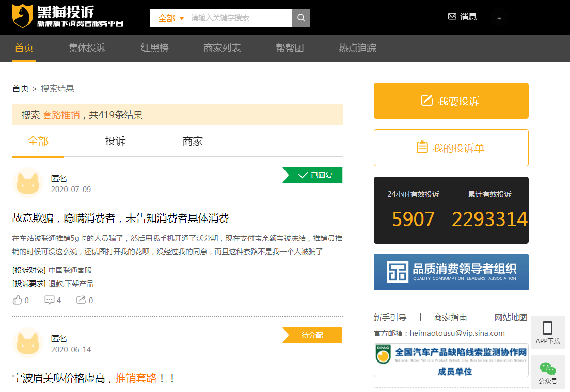Click the search magnifier button
This screenshot has width=570, height=392.
coord(301,18)
